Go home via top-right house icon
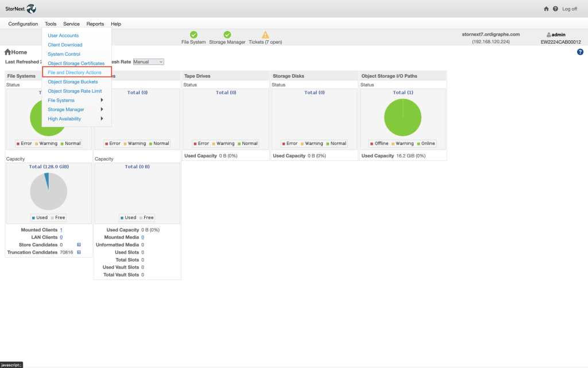The height and width of the screenshot is (368, 588). pyautogui.click(x=546, y=9)
